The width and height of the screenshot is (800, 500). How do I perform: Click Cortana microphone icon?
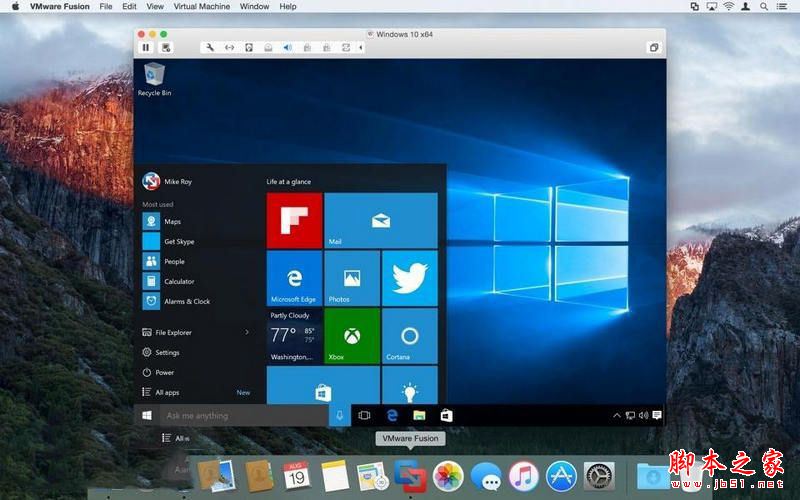point(340,415)
